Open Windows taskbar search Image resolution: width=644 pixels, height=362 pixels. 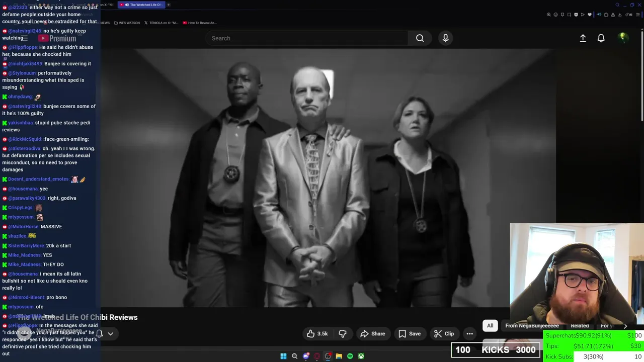(295, 356)
